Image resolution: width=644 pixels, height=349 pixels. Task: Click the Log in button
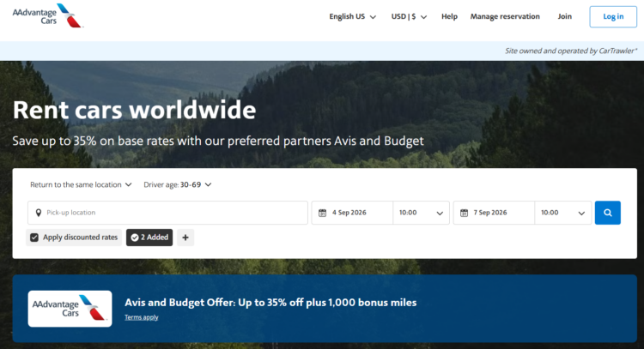(613, 17)
